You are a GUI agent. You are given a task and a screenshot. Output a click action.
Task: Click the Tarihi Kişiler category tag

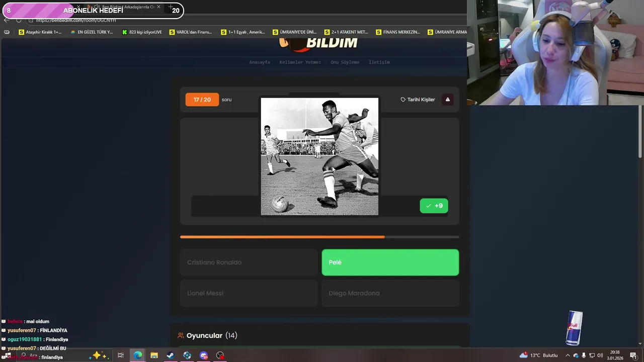418,100
